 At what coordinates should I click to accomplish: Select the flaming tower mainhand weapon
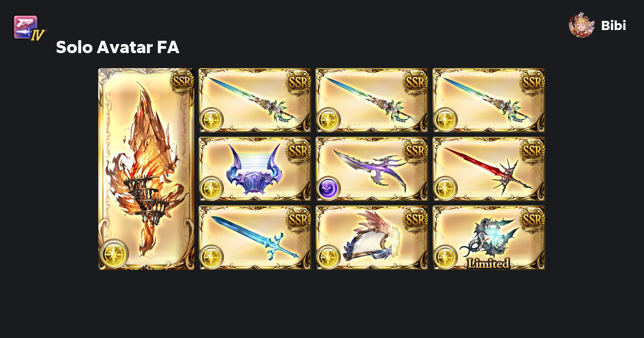(146, 169)
